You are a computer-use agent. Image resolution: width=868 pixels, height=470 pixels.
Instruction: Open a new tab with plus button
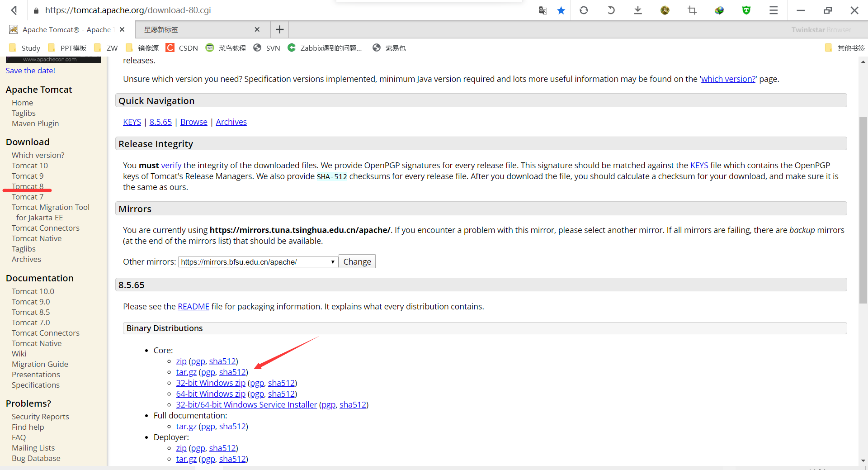(x=280, y=29)
